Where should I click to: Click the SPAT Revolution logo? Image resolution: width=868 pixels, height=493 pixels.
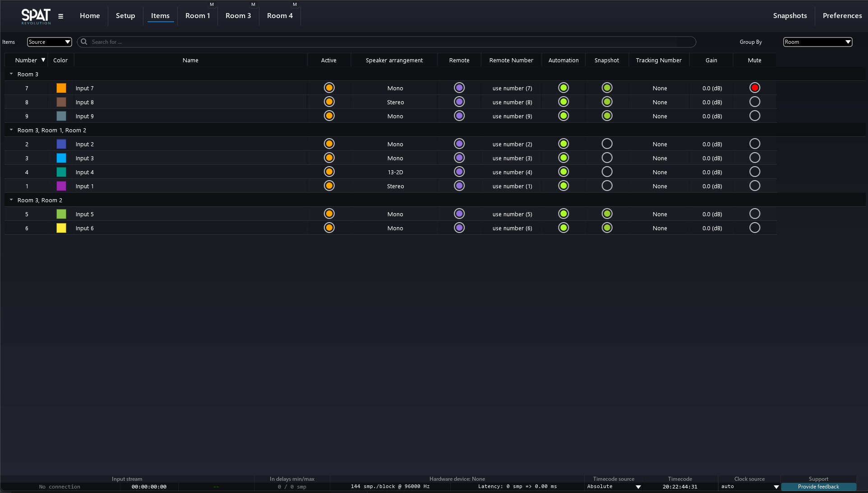coord(36,16)
